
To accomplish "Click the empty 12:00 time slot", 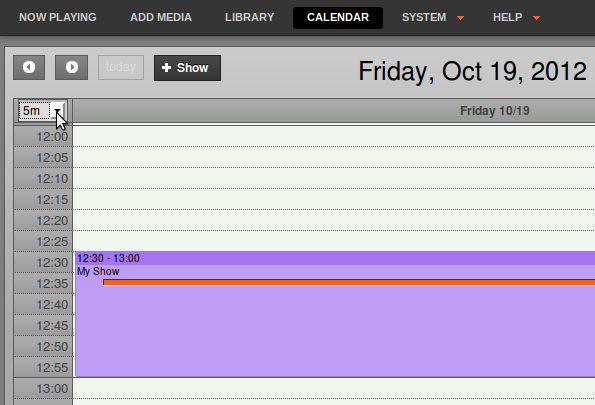I will 334,136.
